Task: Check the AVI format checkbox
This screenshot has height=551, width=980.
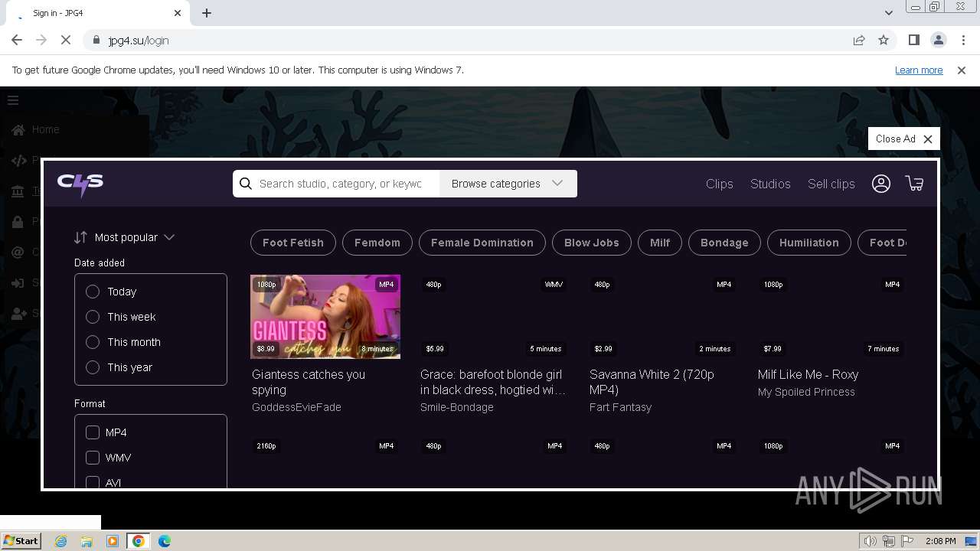Action: point(93,482)
